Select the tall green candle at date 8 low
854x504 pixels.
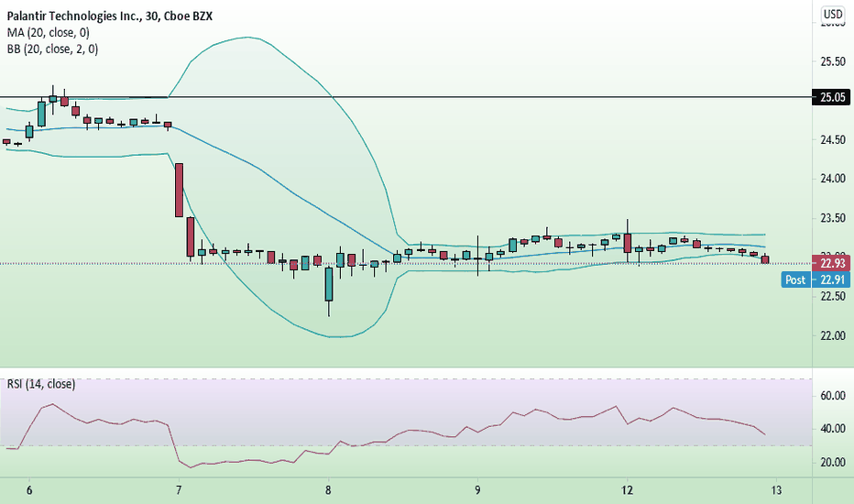point(328,284)
